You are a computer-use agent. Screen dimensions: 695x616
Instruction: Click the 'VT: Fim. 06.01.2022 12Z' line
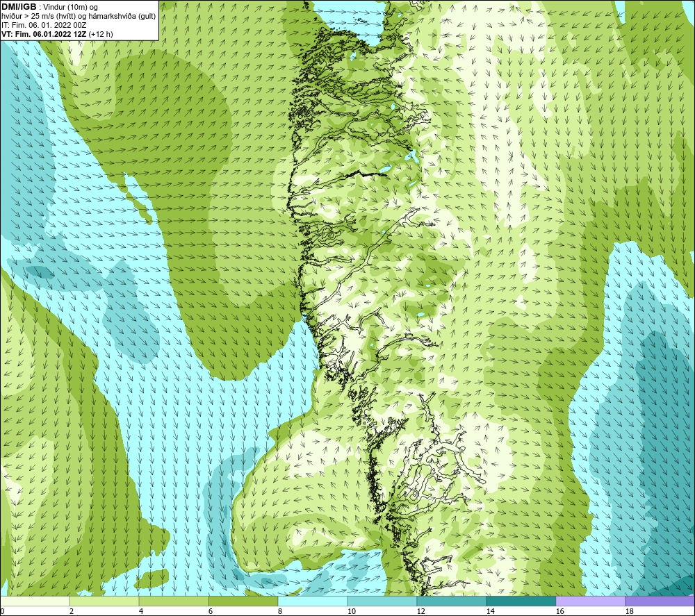(x=44, y=34)
